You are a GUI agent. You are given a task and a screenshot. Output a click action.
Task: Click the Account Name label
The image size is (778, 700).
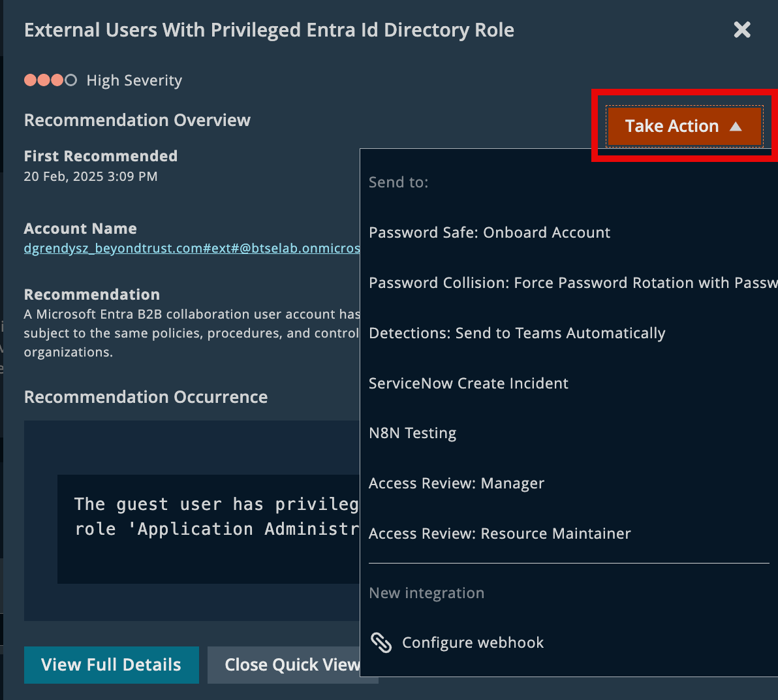tap(80, 229)
